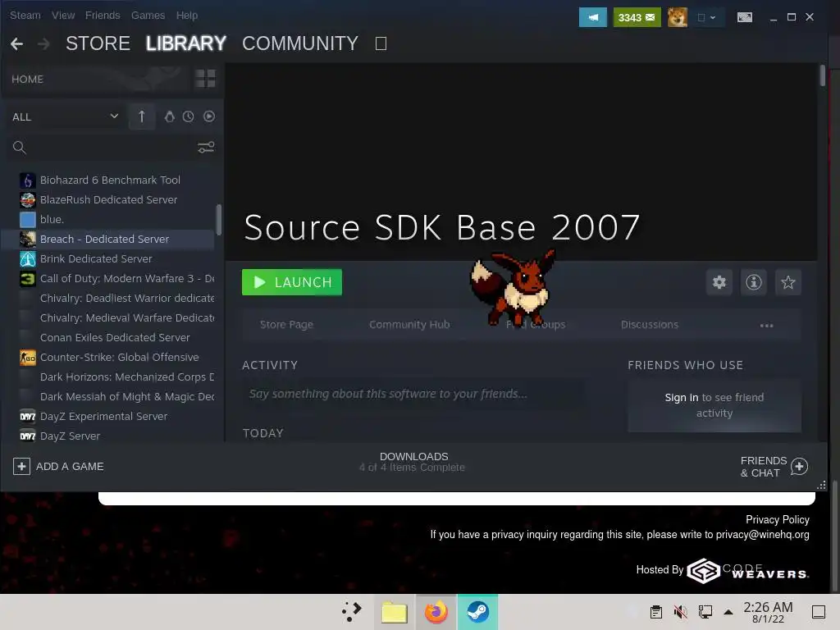Toggle sort by recent activity clock icon
This screenshot has height=630, width=840.
[x=188, y=116]
